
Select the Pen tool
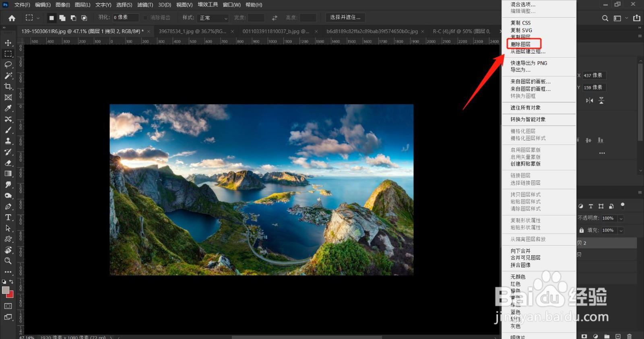coord(8,207)
